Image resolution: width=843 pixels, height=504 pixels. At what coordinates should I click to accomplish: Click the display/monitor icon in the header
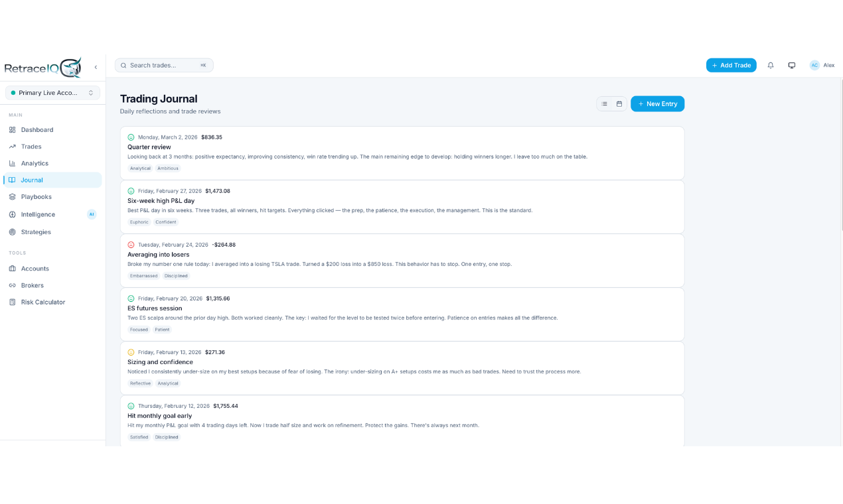coord(791,65)
